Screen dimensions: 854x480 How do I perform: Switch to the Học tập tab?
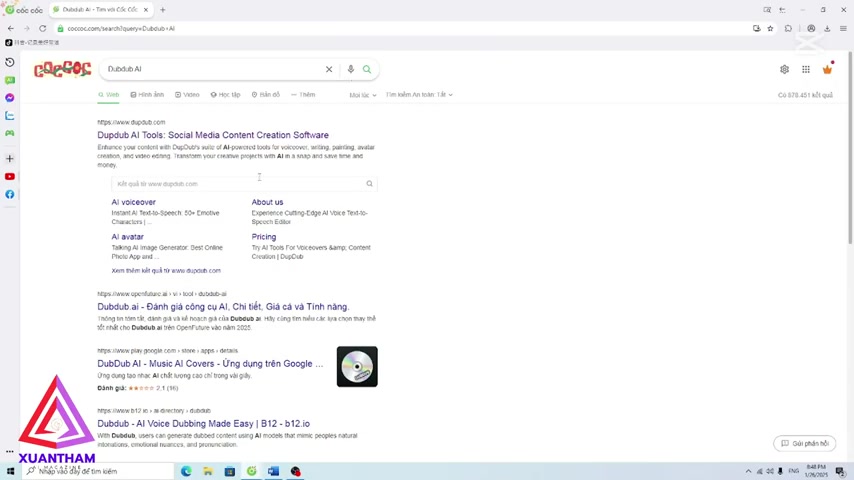coord(225,95)
